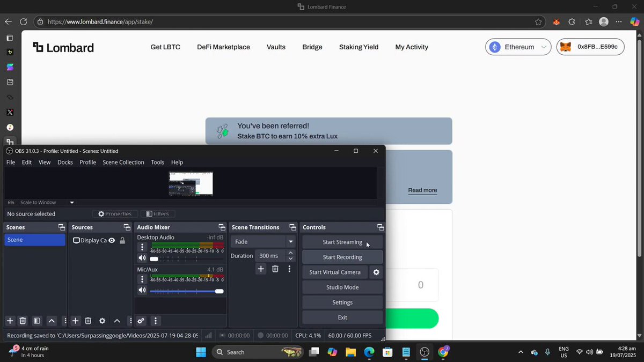Open Desktop Audio three-dot options
The height and width of the screenshot is (362, 644).
(x=142, y=247)
